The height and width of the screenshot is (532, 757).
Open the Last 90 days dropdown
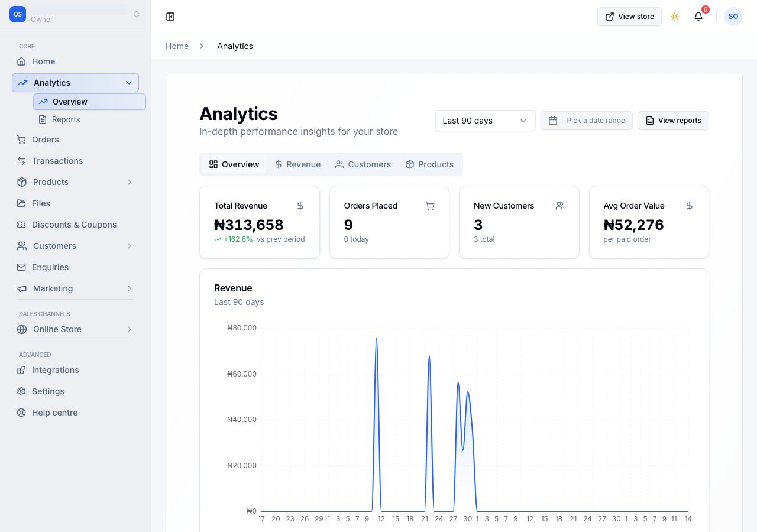[486, 121]
